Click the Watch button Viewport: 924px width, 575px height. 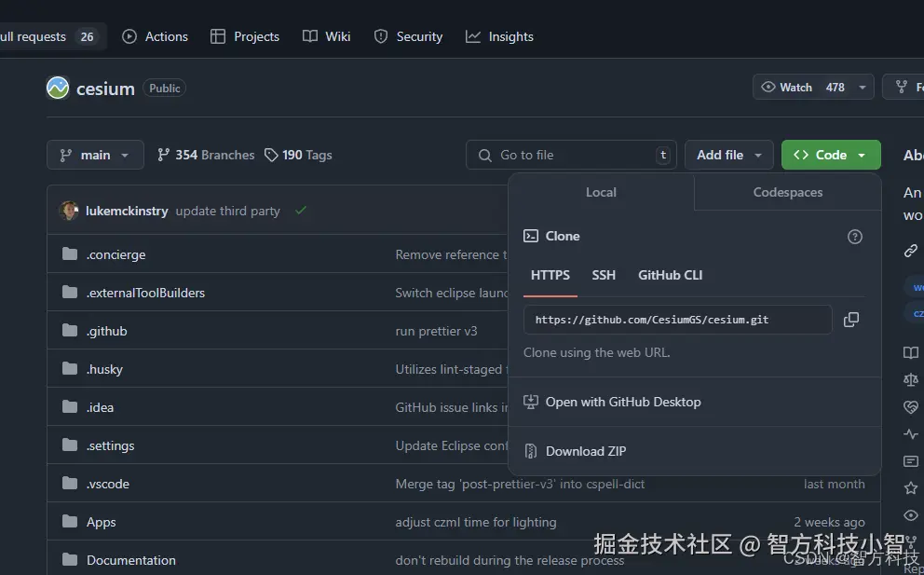(x=803, y=88)
